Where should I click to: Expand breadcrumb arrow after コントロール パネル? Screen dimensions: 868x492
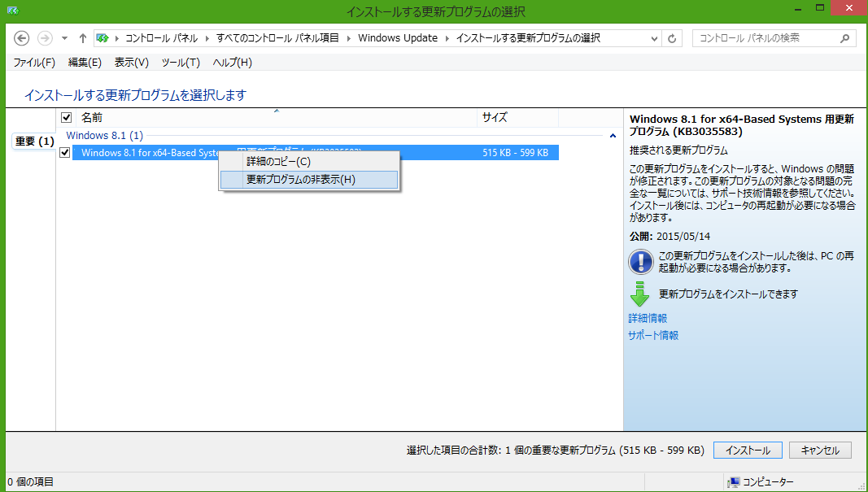tap(207, 38)
